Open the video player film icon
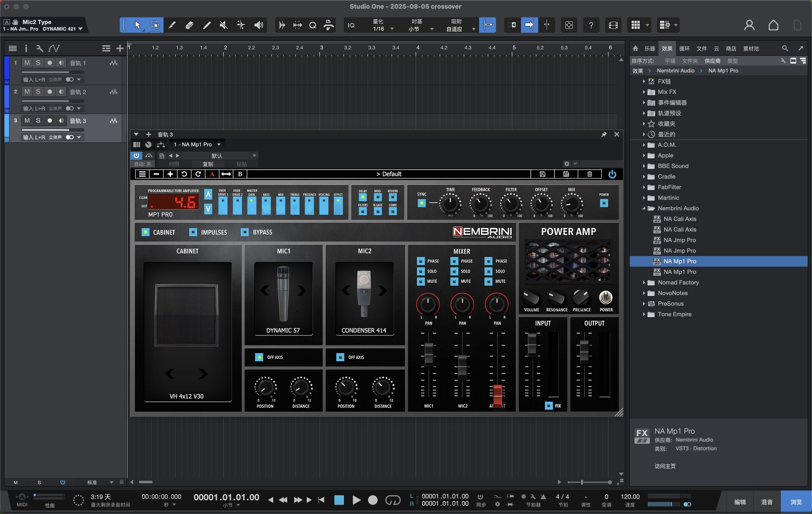The image size is (812, 514). 613,25
